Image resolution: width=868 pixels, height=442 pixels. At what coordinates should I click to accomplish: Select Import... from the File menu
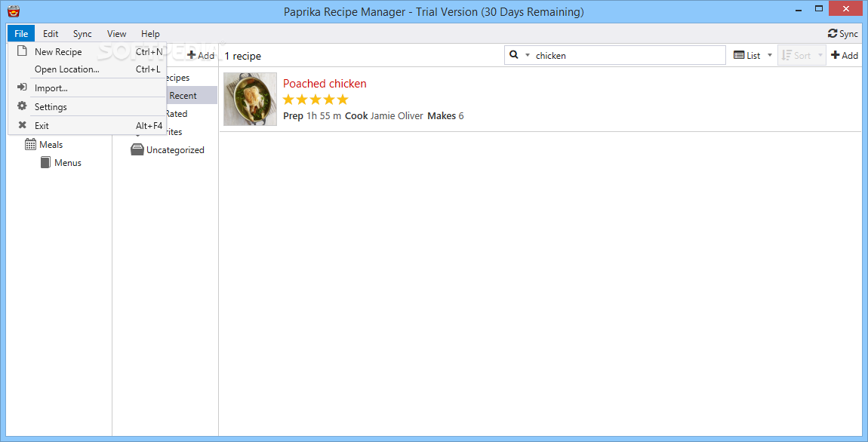[x=88, y=88]
